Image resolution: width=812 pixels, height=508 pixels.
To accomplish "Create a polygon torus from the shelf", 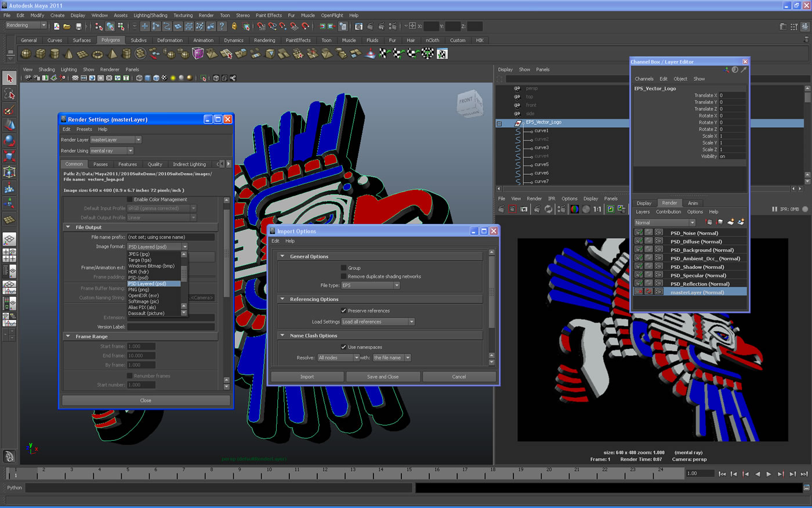I will coord(97,53).
